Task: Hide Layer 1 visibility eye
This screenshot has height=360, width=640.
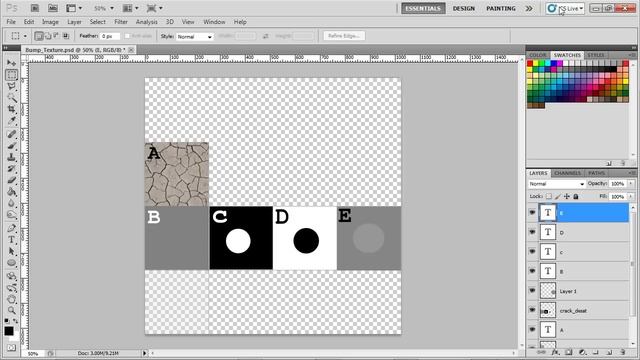Action: [x=532, y=291]
